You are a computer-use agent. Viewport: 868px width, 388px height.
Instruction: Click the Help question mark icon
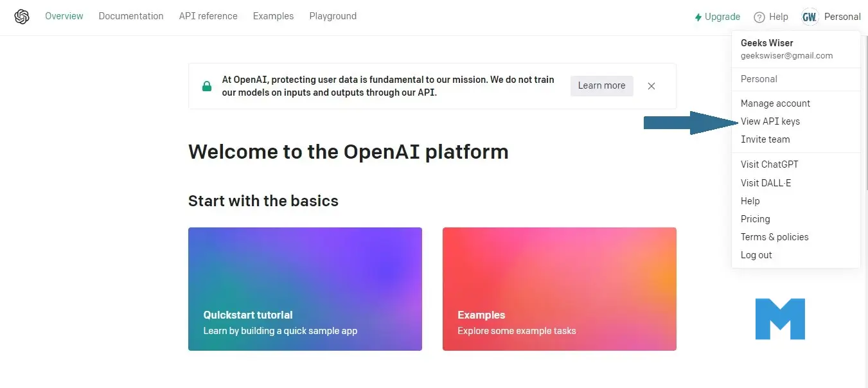tap(759, 17)
